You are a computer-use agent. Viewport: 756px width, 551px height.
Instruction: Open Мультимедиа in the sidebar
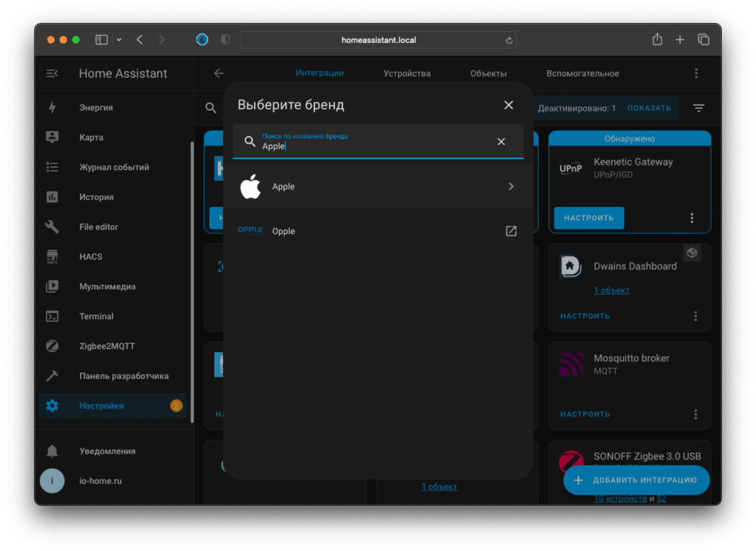point(113,287)
